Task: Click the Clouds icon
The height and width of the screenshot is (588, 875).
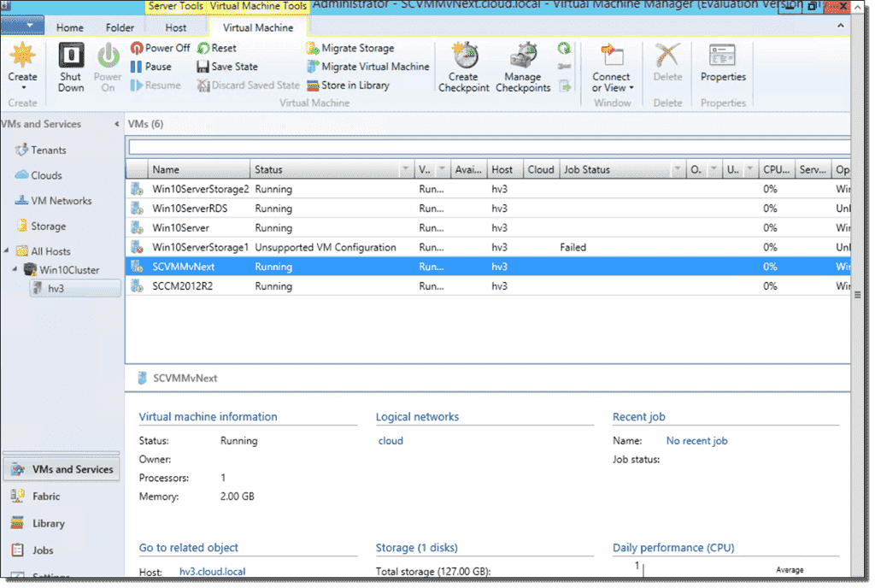Action: [21, 174]
